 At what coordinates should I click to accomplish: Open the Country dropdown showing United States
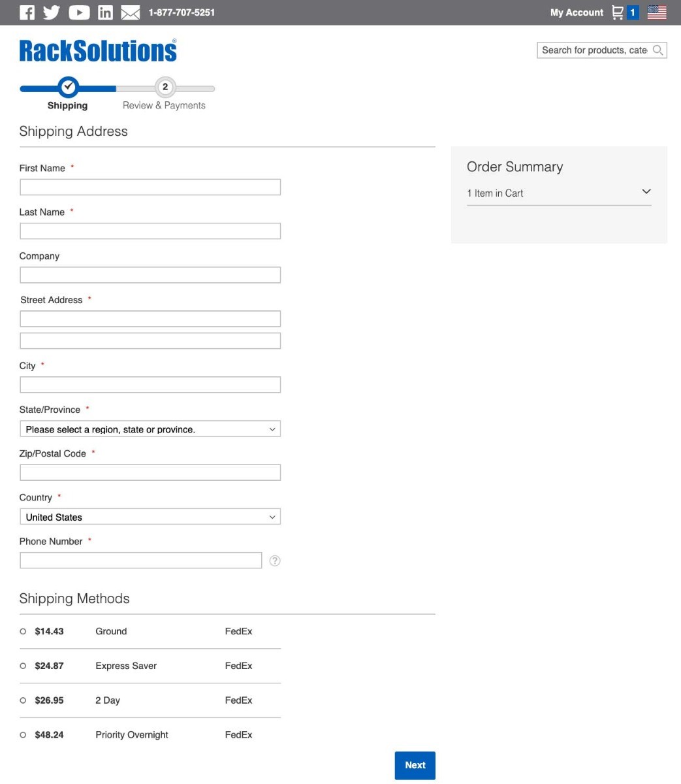tap(150, 517)
